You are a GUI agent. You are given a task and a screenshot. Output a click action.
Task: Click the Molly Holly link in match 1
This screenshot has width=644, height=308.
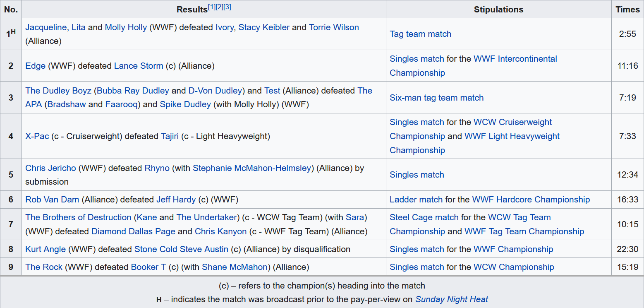[x=126, y=27]
